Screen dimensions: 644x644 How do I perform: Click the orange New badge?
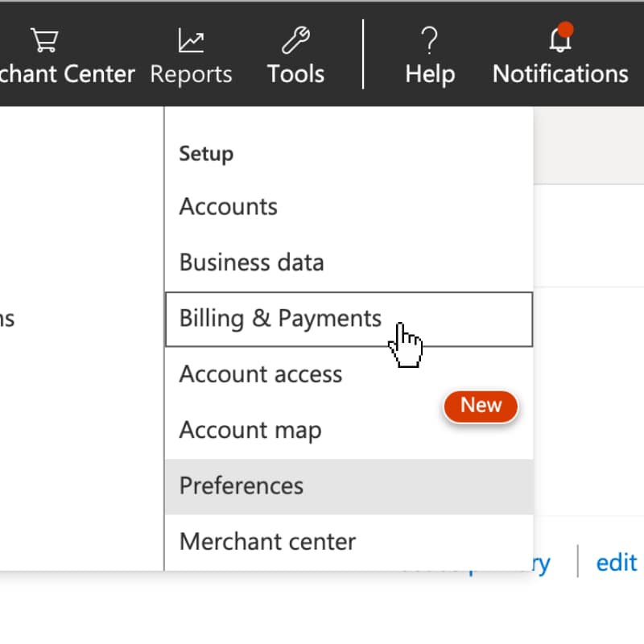pyautogui.click(x=481, y=405)
